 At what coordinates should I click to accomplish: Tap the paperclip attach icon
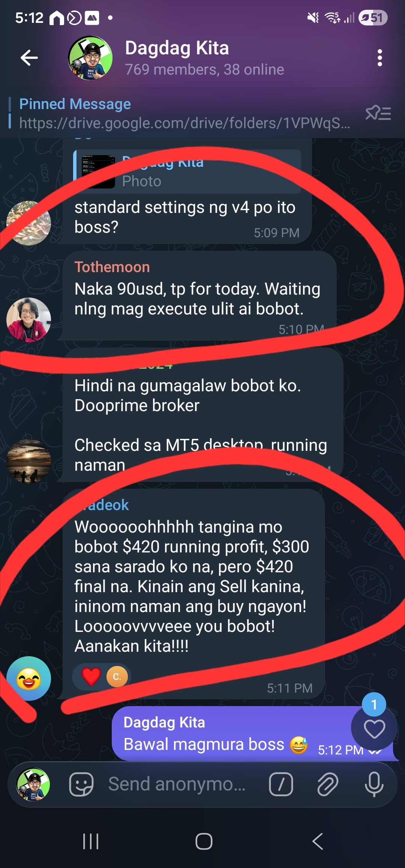pyautogui.click(x=328, y=784)
